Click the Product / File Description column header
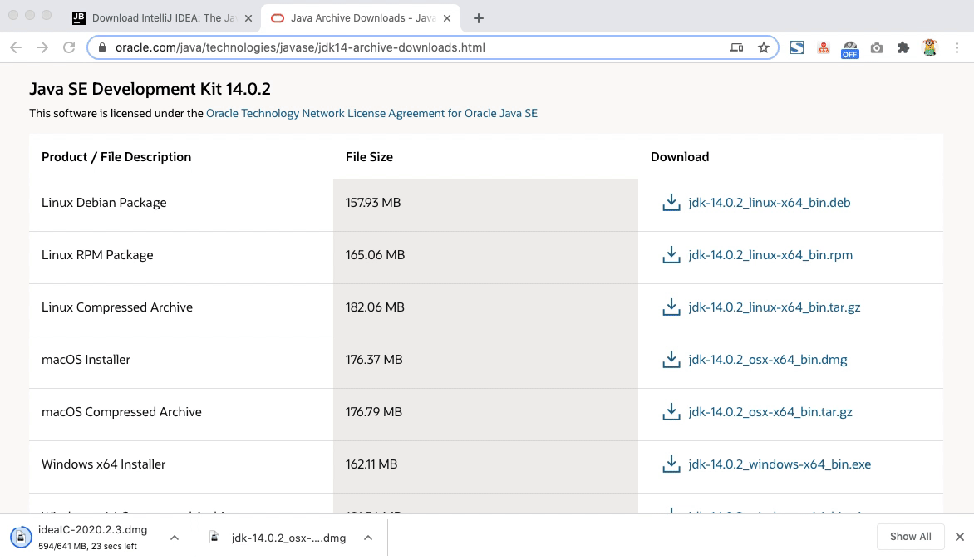974x560 pixels. [116, 156]
